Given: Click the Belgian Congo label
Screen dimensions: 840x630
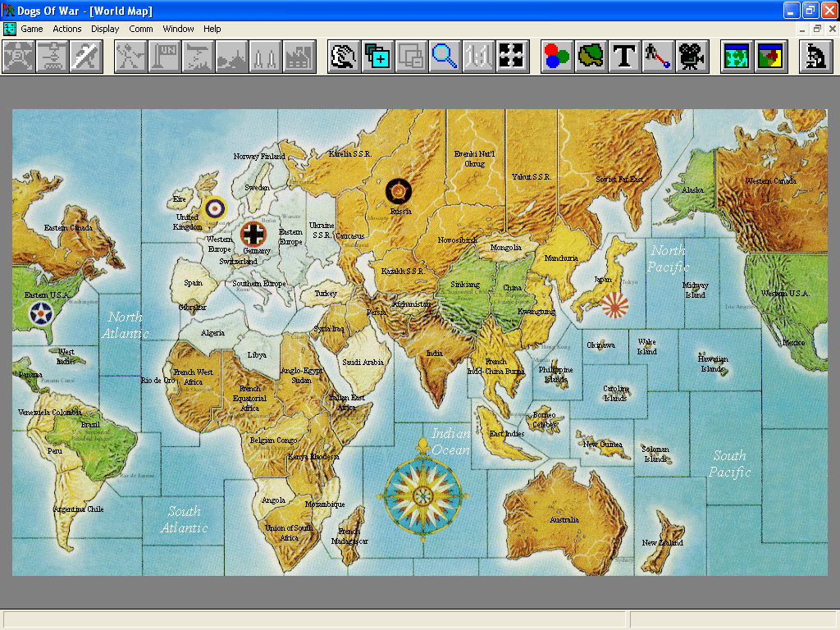Looking at the screenshot, I should point(273,441).
